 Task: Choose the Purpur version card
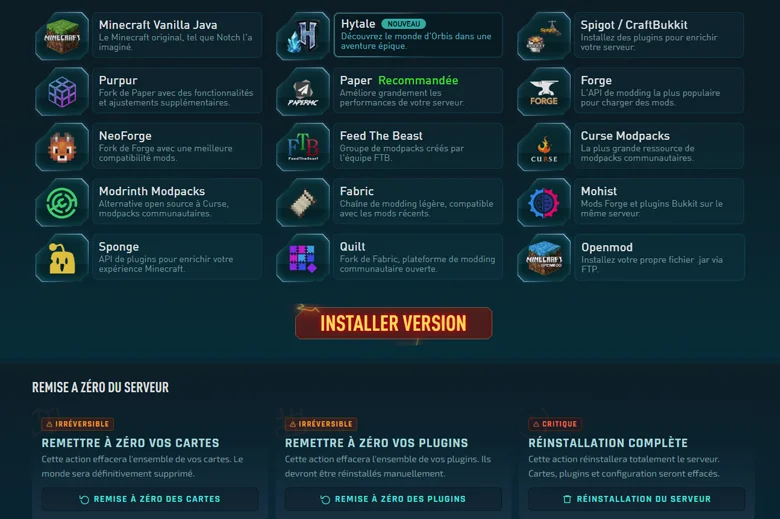pyautogui.click(x=177, y=91)
